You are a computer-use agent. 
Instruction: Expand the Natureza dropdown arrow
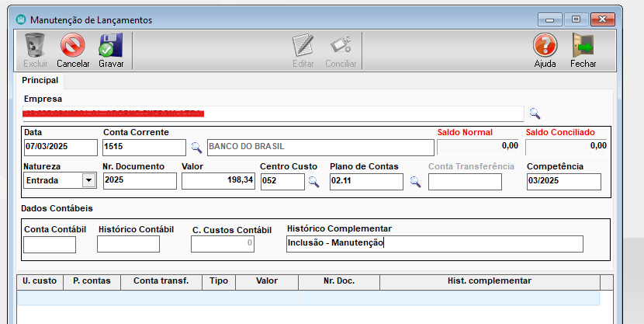(x=88, y=181)
